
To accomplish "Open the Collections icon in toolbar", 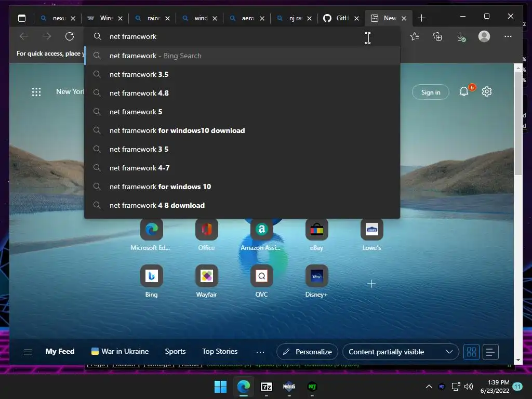I will (x=437, y=36).
